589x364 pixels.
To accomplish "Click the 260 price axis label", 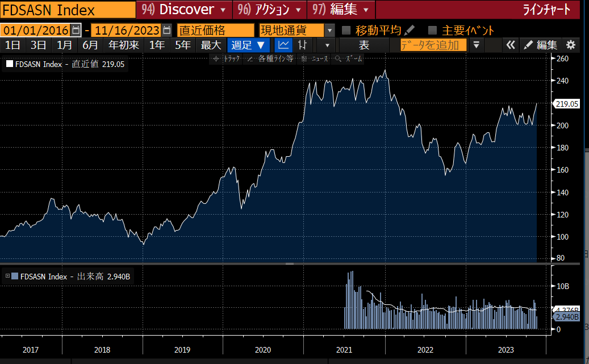I will tap(562, 58).
